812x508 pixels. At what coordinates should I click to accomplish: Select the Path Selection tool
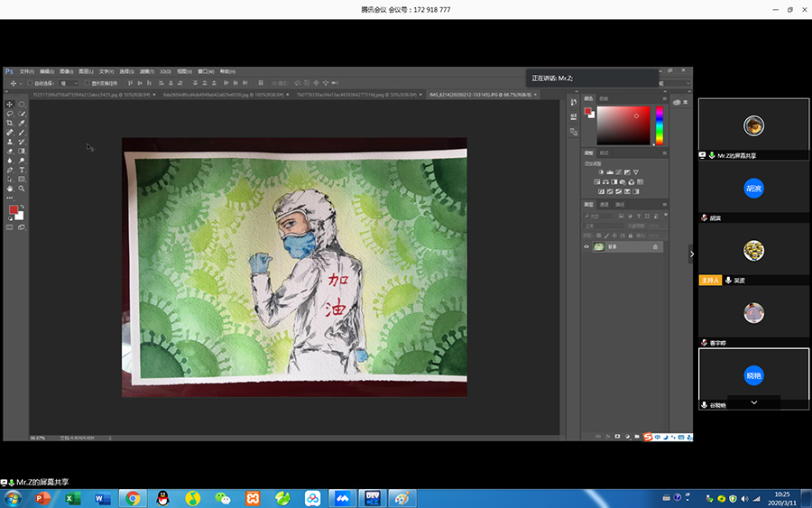(10, 180)
